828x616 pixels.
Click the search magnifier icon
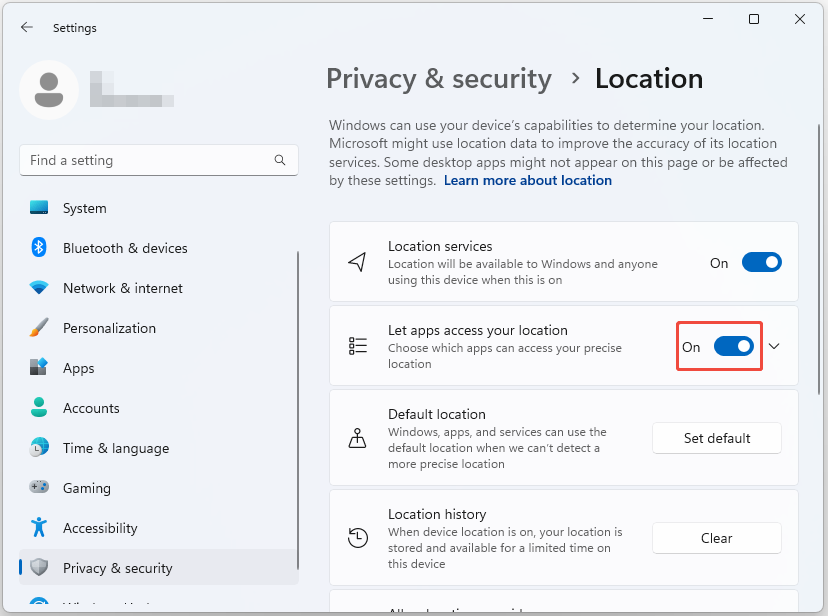280,160
